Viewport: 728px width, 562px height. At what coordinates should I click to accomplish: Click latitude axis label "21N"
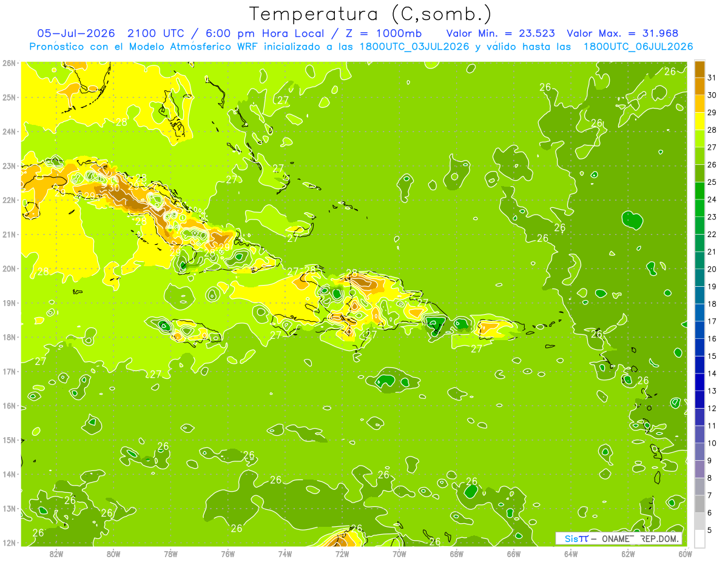coord(9,234)
